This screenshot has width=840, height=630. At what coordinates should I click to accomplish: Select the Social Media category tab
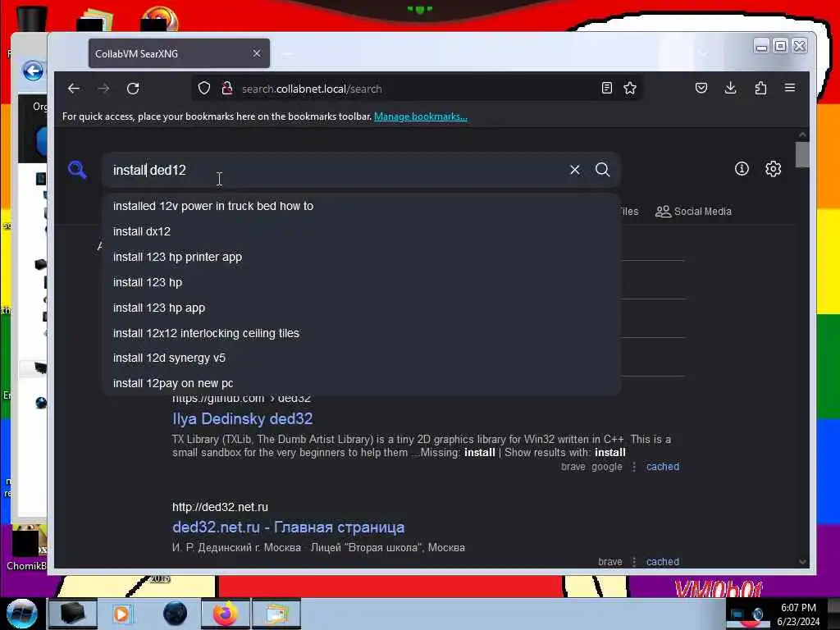pos(693,212)
